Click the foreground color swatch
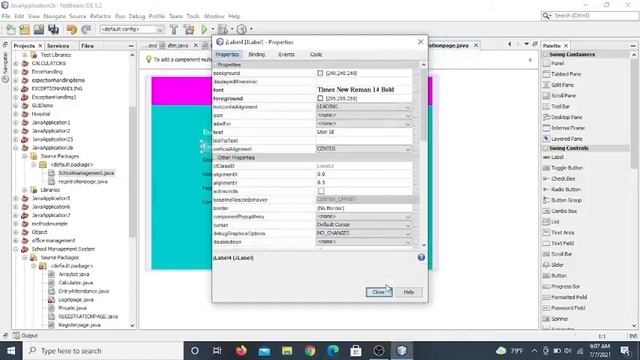This screenshot has height=360, width=640. tap(320, 98)
